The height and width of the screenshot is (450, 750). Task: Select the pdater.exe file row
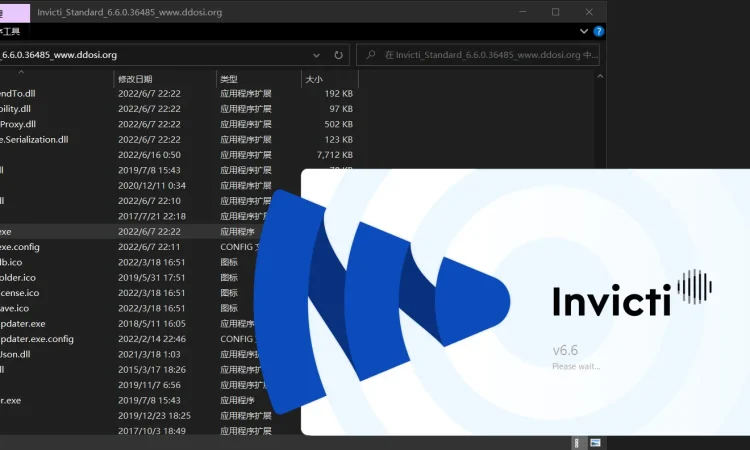tap(127, 324)
